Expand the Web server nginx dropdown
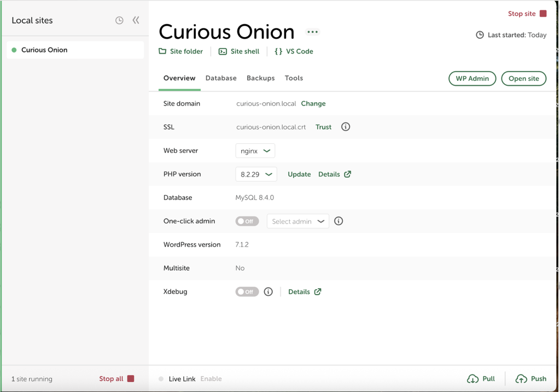 [255, 151]
